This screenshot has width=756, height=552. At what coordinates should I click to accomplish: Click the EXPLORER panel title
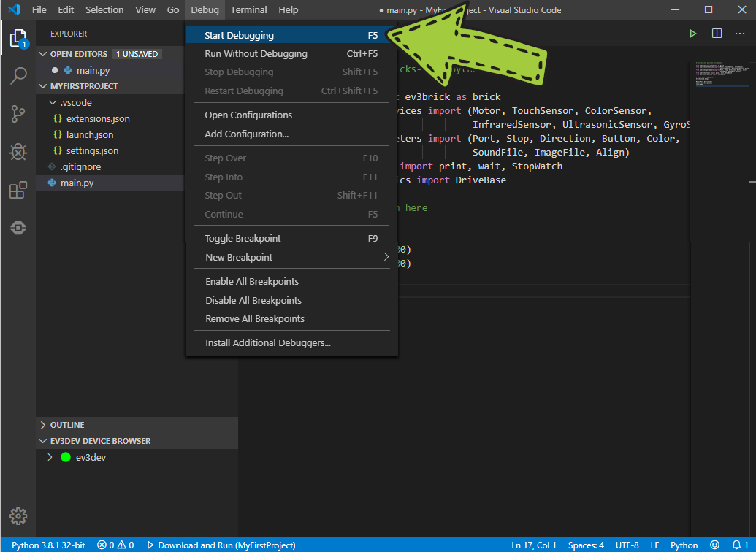69,34
